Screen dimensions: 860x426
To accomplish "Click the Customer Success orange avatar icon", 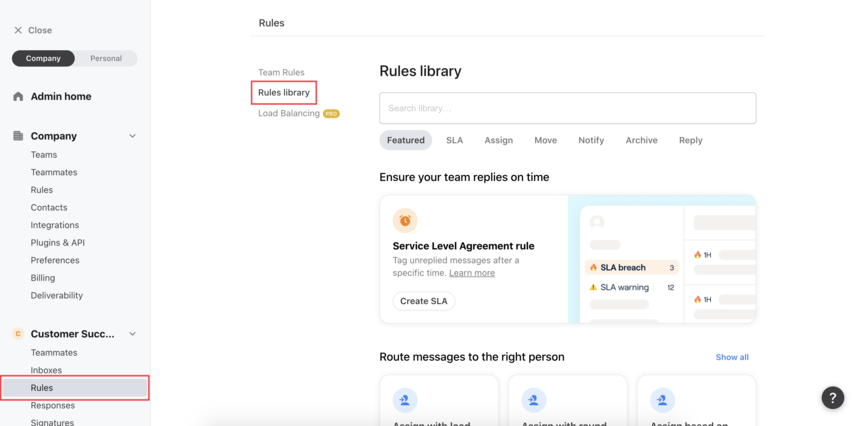I will click(18, 334).
